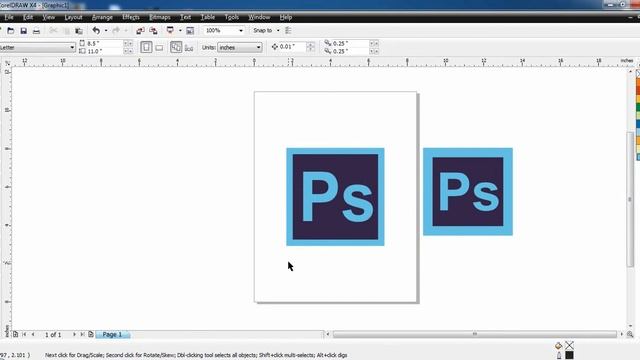Select the smaller Ps logo off the page
The height and width of the screenshot is (360, 640).
pos(468,191)
